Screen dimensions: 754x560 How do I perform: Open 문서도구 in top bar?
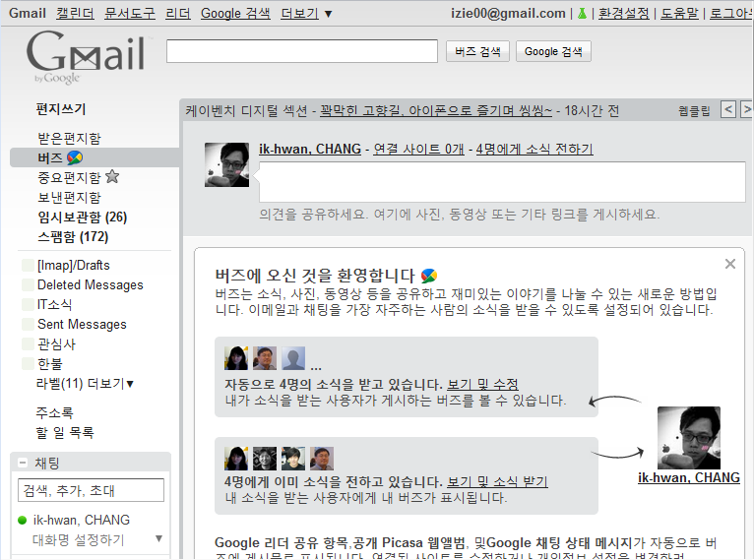pos(130,14)
